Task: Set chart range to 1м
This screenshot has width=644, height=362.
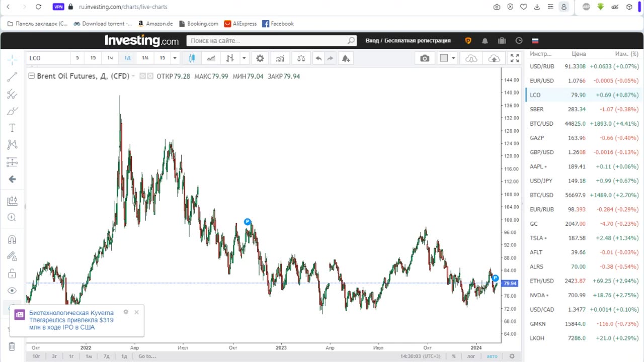Action: pyautogui.click(x=89, y=356)
